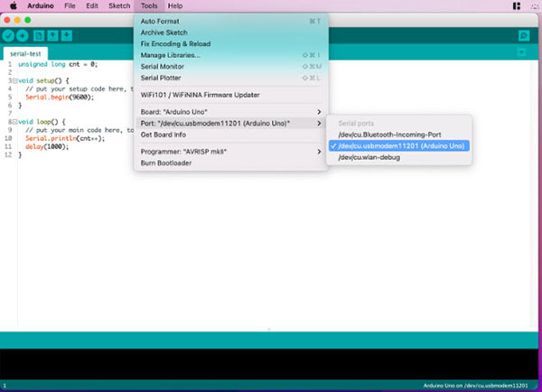Open the tab dropdown arrow at right
This screenshot has height=392, width=542.
[522, 53]
